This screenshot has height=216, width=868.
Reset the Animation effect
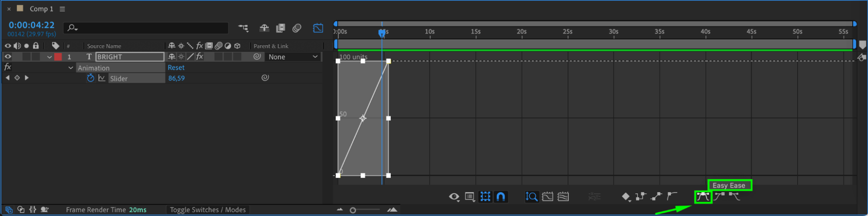coord(176,68)
